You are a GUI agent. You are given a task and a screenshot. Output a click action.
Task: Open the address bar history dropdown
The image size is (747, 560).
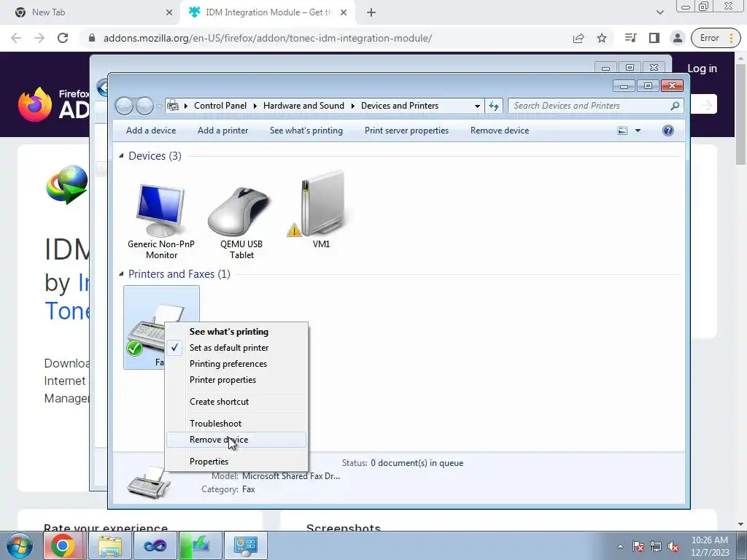[477, 106]
